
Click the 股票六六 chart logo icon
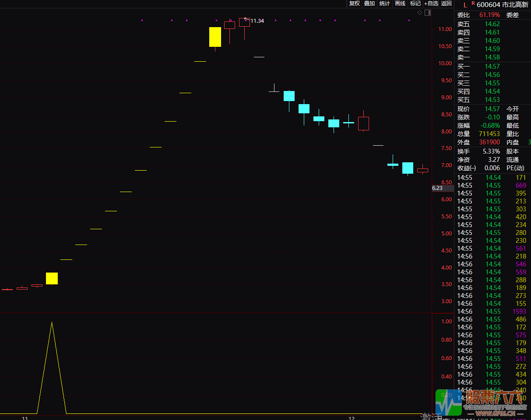[x=449, y=402]
